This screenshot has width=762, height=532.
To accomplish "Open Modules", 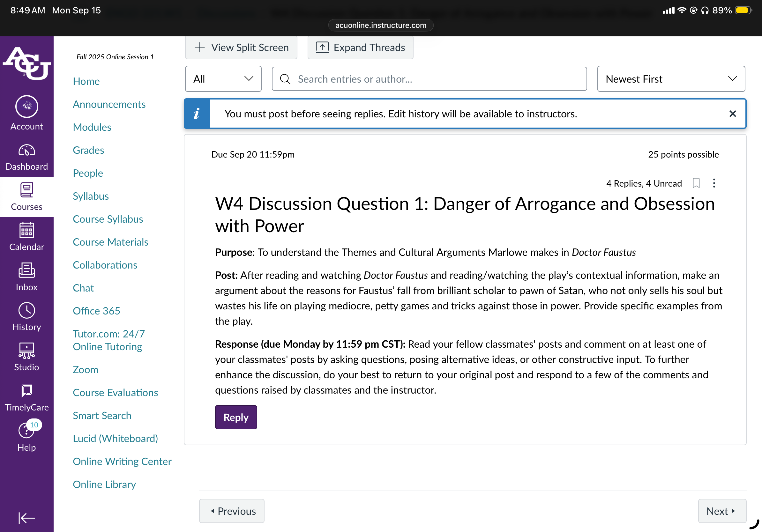I will (x=92, y=127).
